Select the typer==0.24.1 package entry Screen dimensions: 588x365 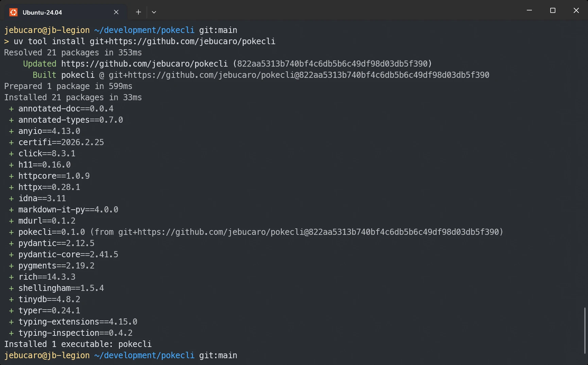(49, 310)
